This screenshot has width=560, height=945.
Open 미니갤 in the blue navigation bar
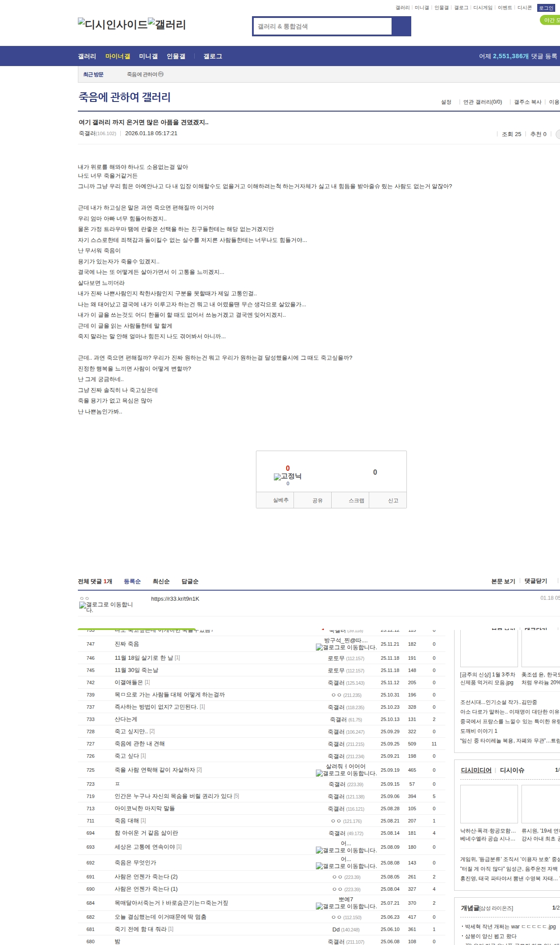[148, 56]
